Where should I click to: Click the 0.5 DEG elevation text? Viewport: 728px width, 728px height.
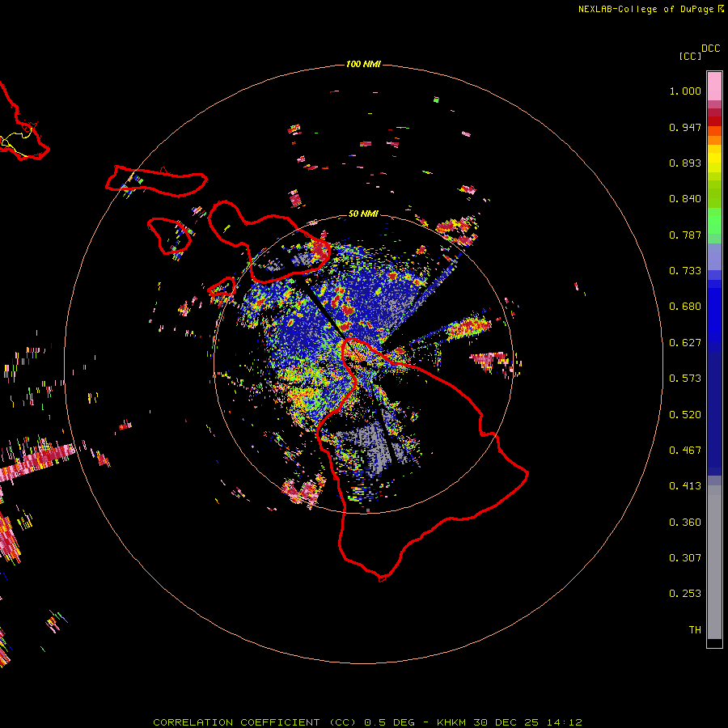click(x=390, y=722)
